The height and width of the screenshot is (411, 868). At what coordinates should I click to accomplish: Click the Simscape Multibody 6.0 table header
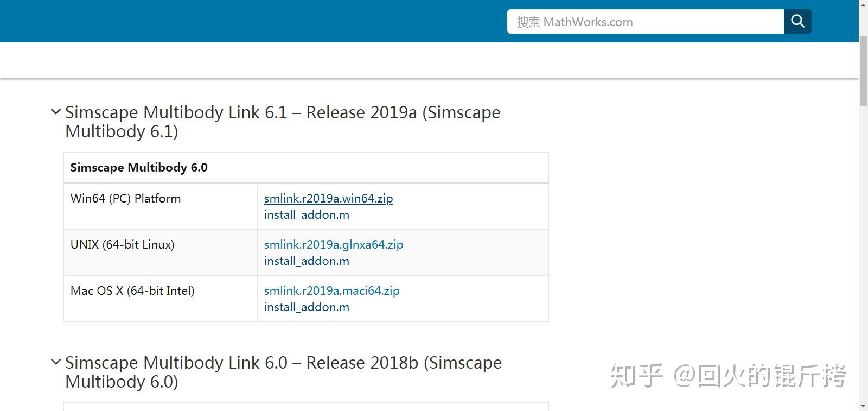(x=139, y=168)
